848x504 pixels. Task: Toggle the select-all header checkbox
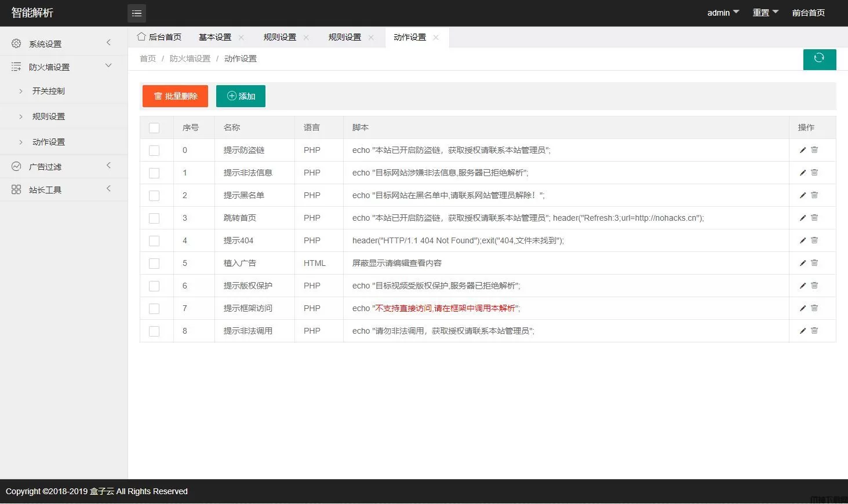click(154, 128)
